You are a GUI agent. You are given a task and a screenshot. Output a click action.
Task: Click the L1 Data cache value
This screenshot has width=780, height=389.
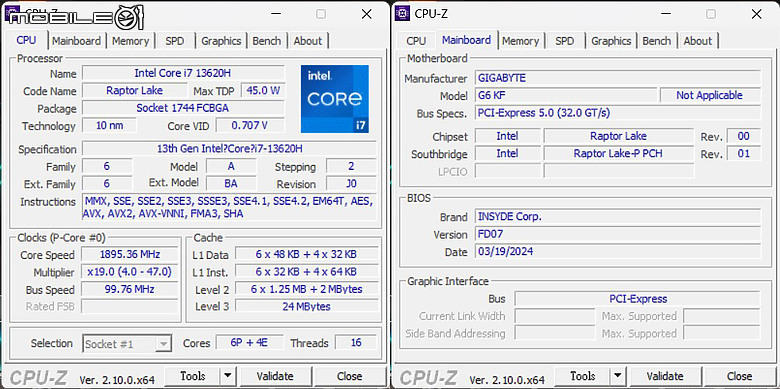pos(306,254)
